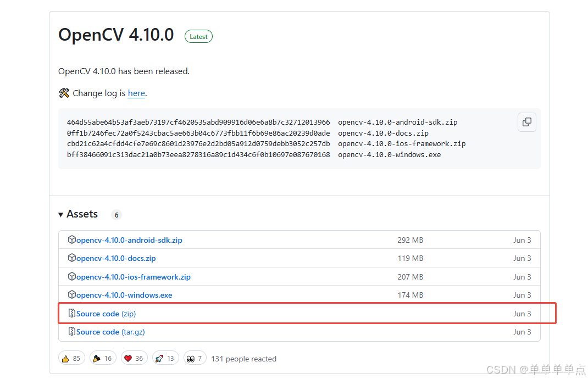The width and height of the screenshot is (588, 379).
Task: Click the 292 MB file size
Action: point(411,240)
